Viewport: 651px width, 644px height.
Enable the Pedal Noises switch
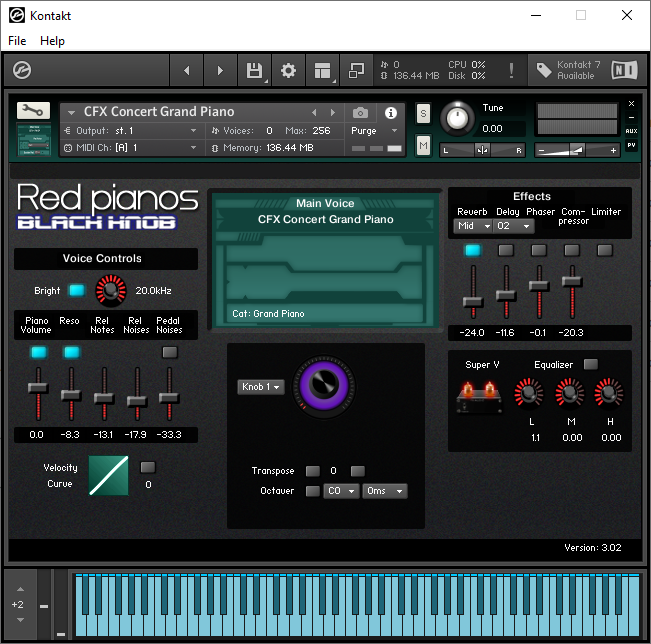pos(170,352)
